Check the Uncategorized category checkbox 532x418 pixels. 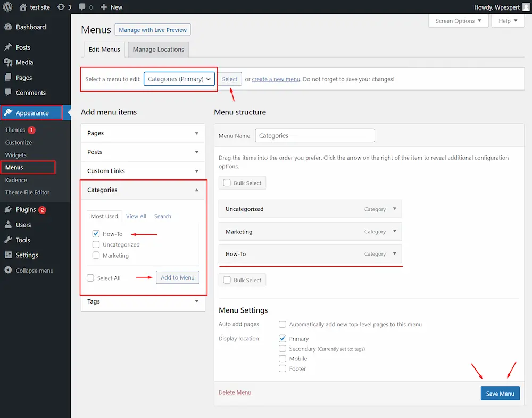pos(96,244)
